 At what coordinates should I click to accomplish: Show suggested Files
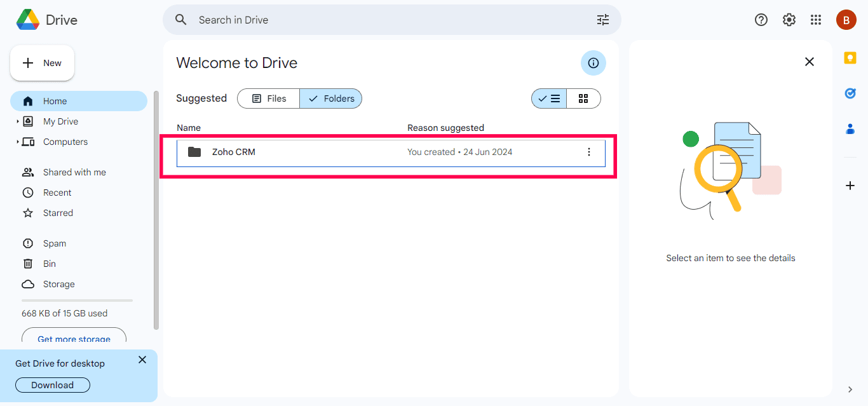pos(269,98)
